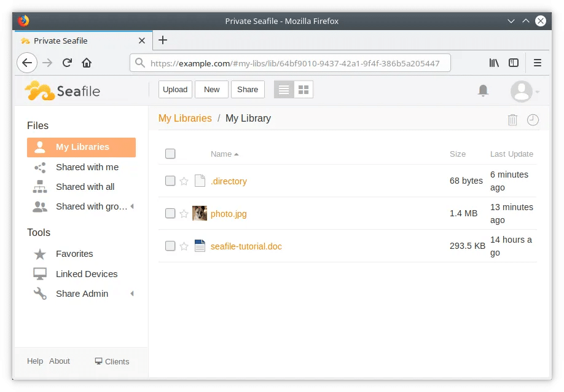
Task: Open the seafile-tutorial.doc file link
Action: click(x=246, y=246)
